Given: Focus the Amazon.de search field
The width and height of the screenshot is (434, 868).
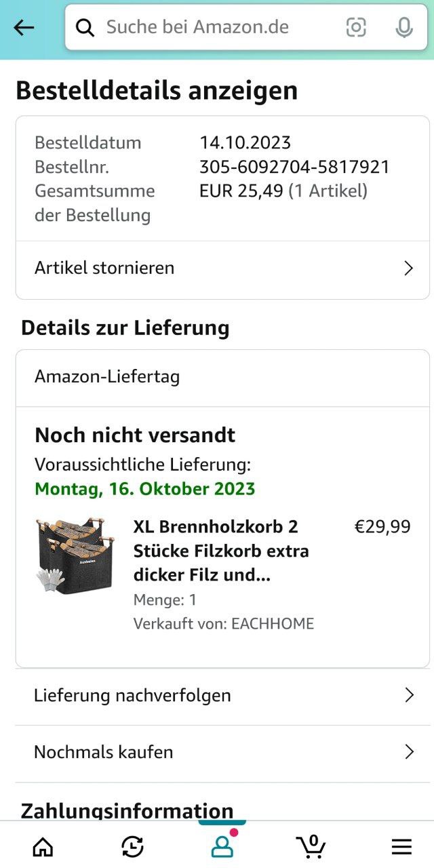Looking at the screenshot, I should coord(217,27).
